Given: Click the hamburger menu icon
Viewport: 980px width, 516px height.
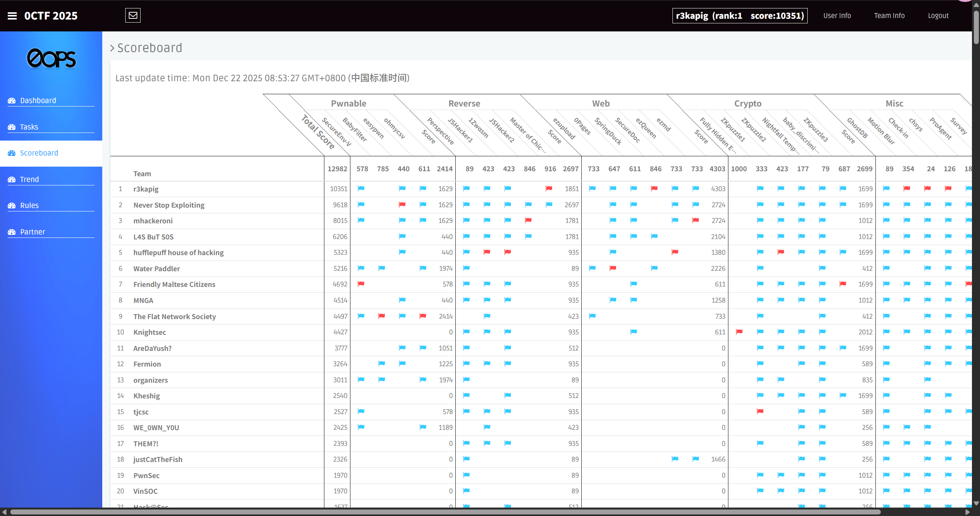Looking at the screenshot, I should click(12, 16).
